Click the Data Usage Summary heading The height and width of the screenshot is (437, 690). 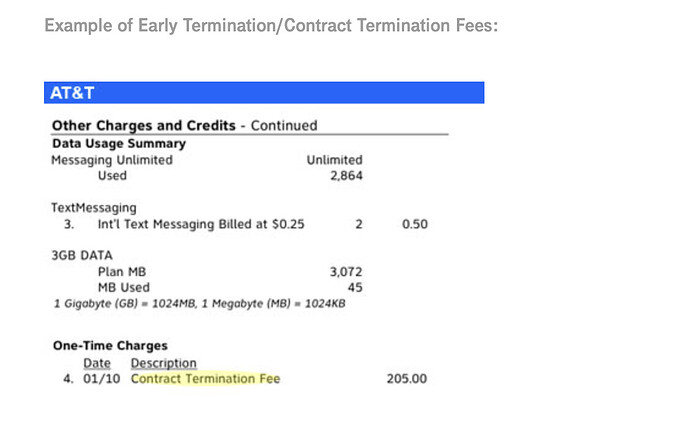click(x=119, y=143)
